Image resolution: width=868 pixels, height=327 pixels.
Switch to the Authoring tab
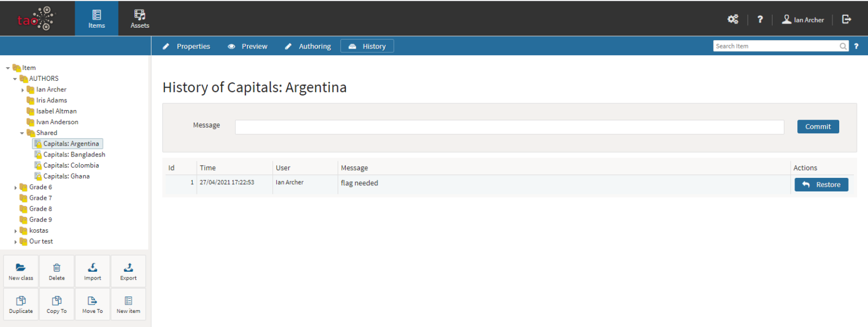pos(308,46)
